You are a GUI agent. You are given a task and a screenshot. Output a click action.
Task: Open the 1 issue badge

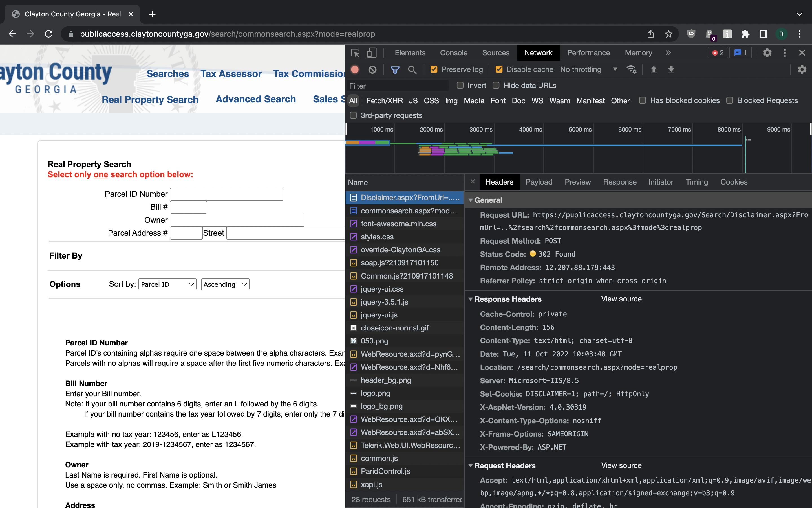[x=741, y=53]
